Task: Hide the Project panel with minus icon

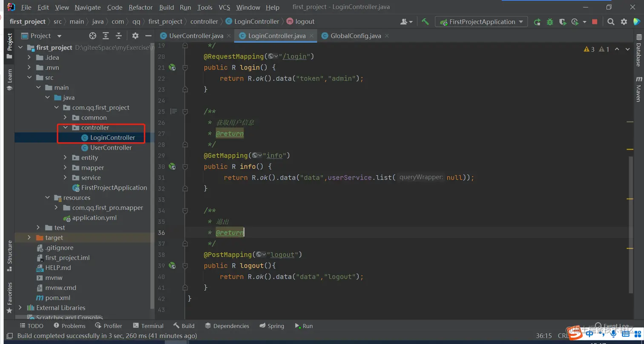Action: point(148,36)
